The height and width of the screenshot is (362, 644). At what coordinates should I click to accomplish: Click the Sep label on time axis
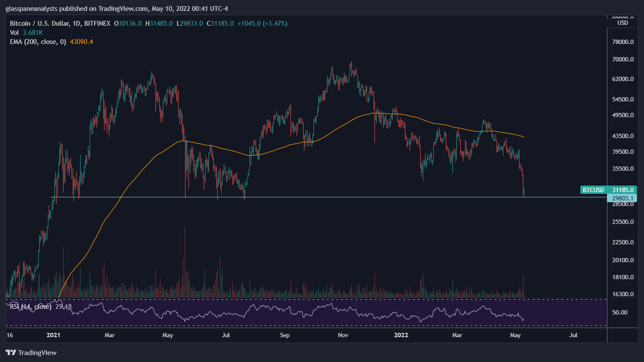coord(285,336)
